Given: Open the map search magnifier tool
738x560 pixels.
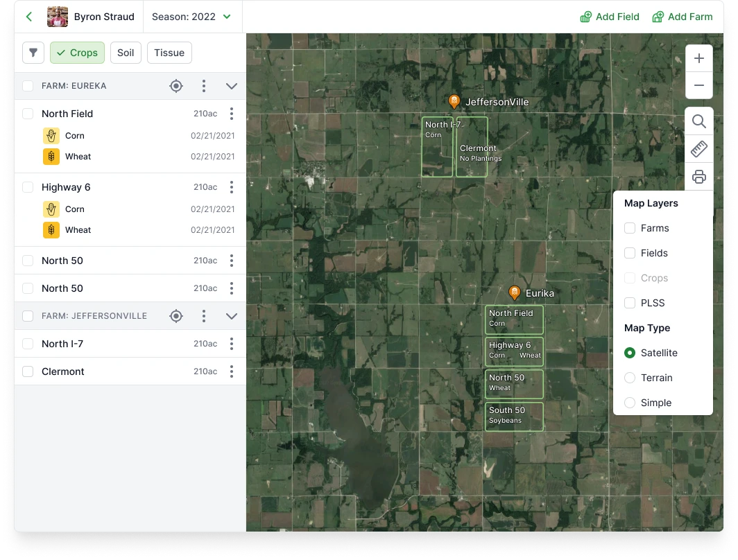Looking at the screenshot, I should pos(699,122).
